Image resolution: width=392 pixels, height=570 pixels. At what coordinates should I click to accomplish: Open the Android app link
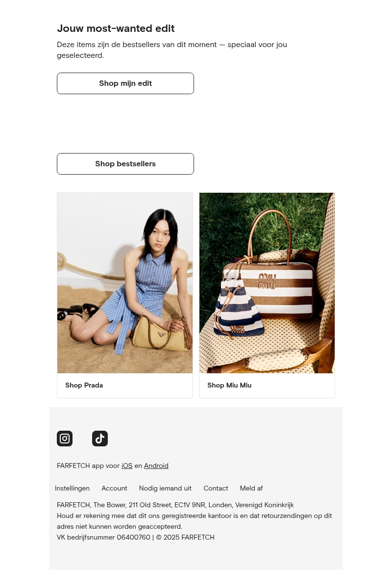pyautogui.click(x=156, y=466)
